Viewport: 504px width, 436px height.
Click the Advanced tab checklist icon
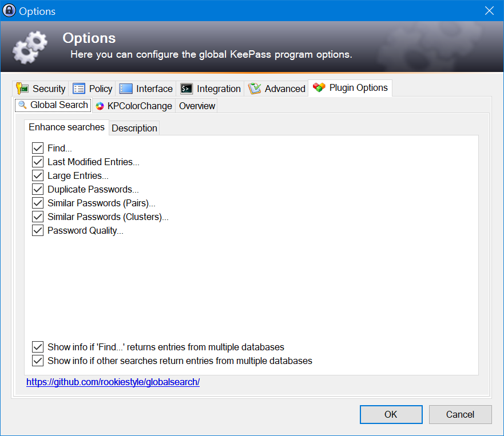[255, 89]
